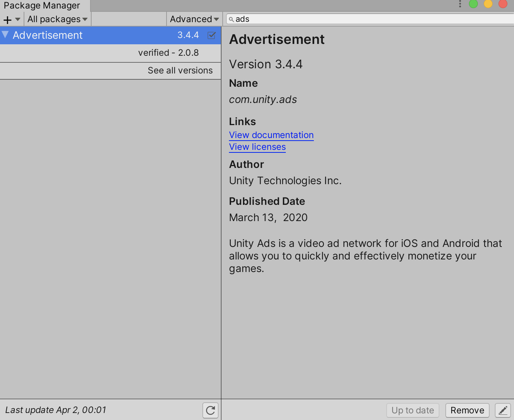Click the installed checkmark icon on Advertisement
Viewport: 514px width, 420px height.
pos(212,35)
